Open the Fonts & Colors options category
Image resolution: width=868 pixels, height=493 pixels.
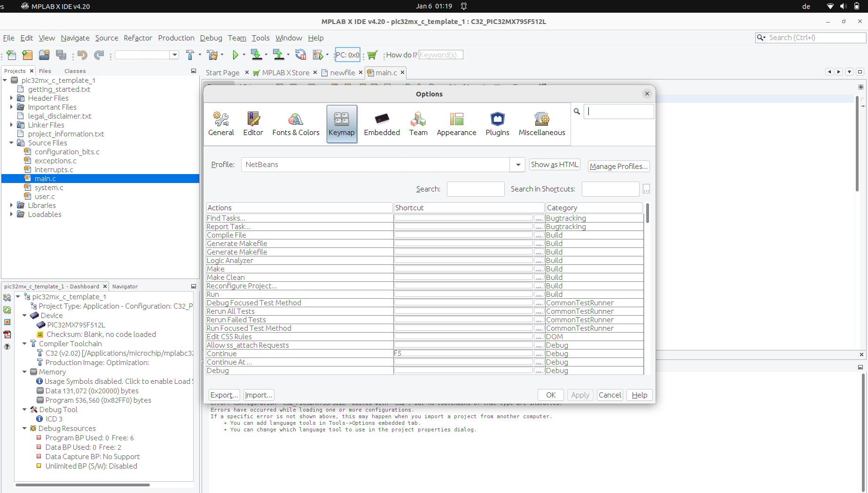pos(296,124)
